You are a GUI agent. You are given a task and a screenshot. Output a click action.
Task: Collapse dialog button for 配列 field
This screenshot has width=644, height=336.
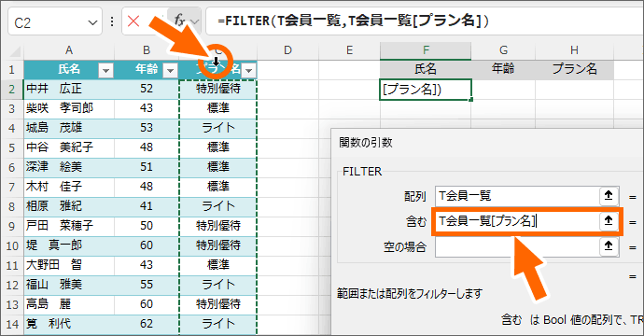pyautogui.click(x=609, y=196)
